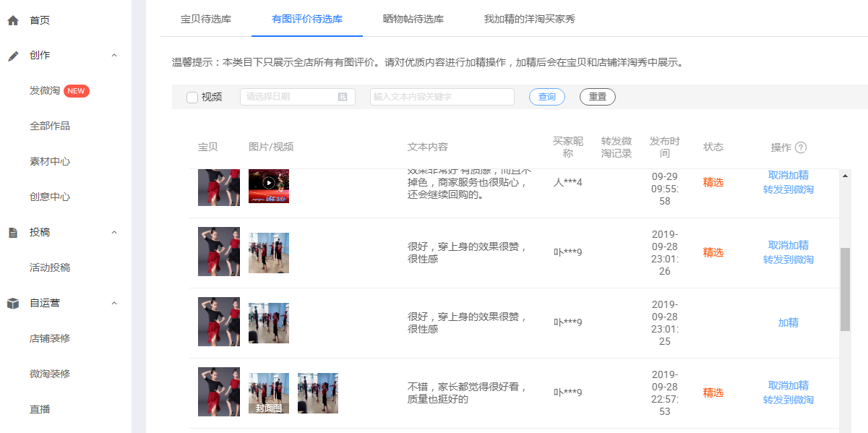The height and width of the screenshot is (433, 868).
Task: Click the 精选 status in the 22:57:53 row
Action: (x=713, y=393)
